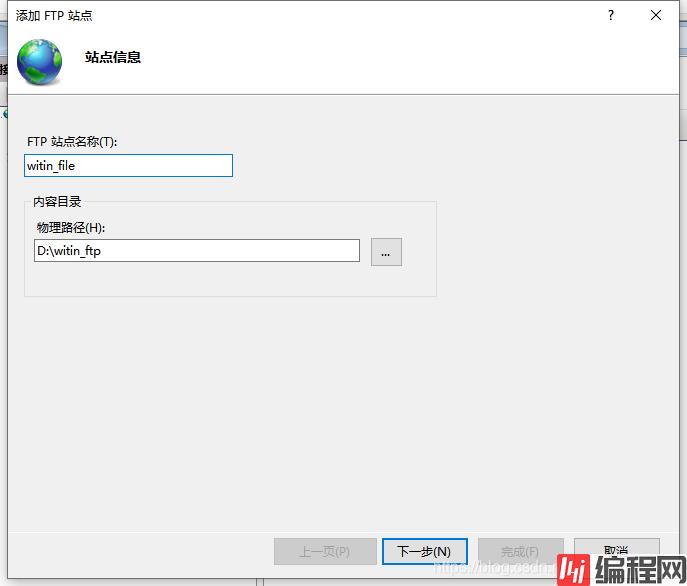The width and height of the screenshot is (687, 586).
Task: Click the D:\witin_ftp path text
Action: tap(69, 251)
